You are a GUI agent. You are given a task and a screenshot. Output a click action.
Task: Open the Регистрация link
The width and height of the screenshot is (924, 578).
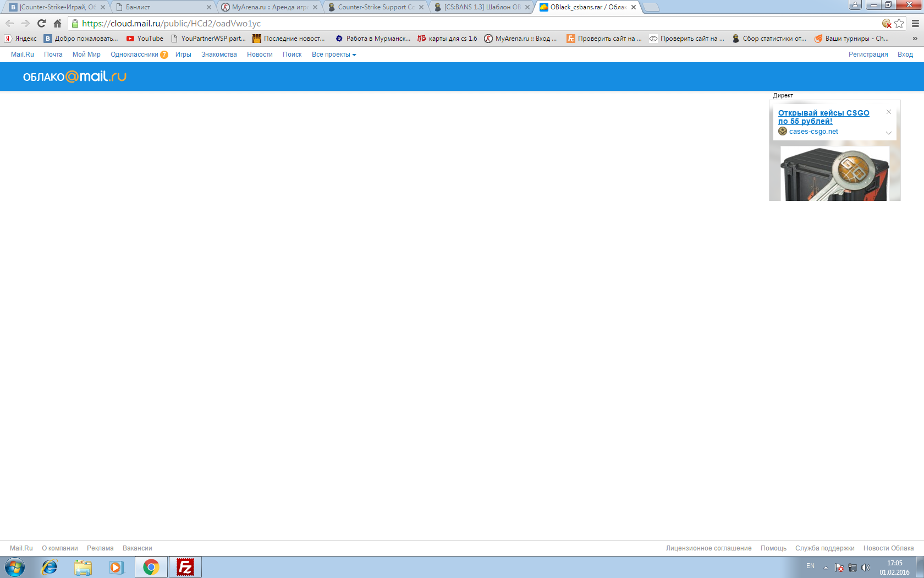point(868,54)
